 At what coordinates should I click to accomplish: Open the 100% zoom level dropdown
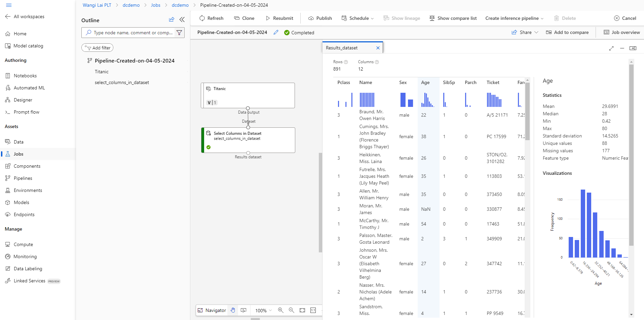coord(263,310)
